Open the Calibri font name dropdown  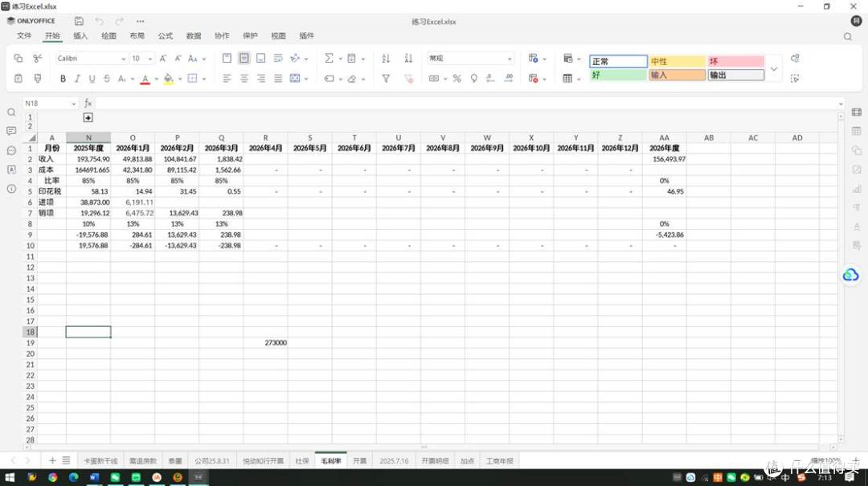tap(124, 59)
